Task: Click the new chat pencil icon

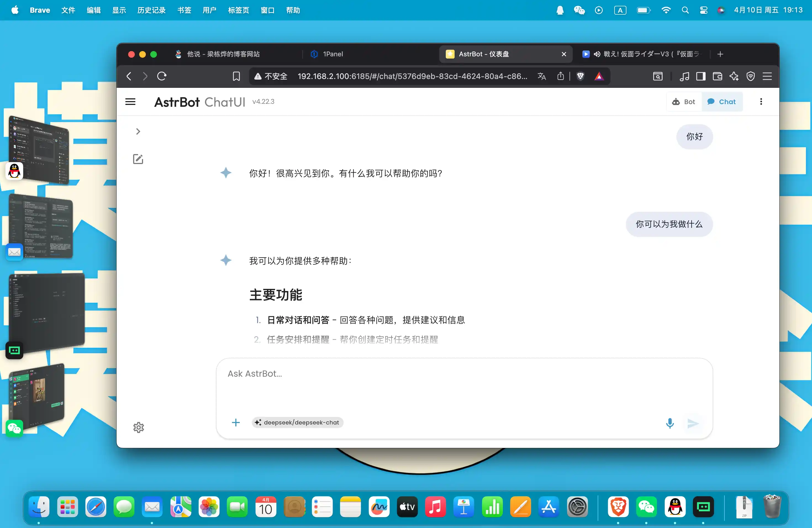Action: pos(138,159)
